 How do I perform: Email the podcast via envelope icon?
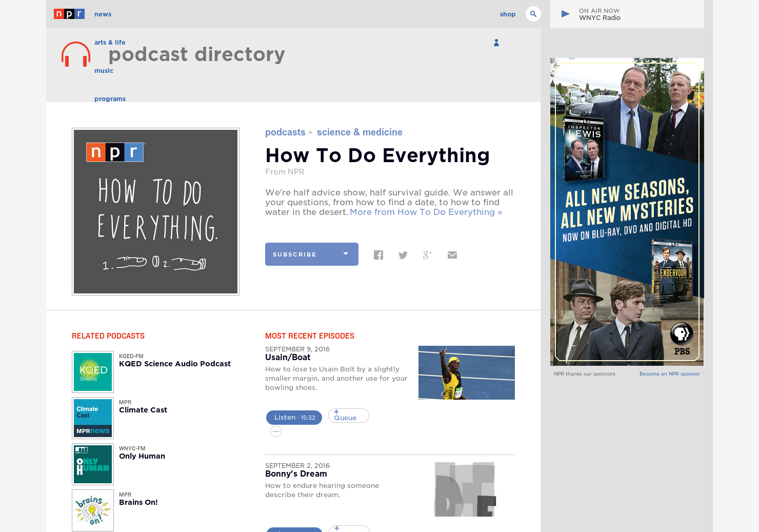coord(452,254)
